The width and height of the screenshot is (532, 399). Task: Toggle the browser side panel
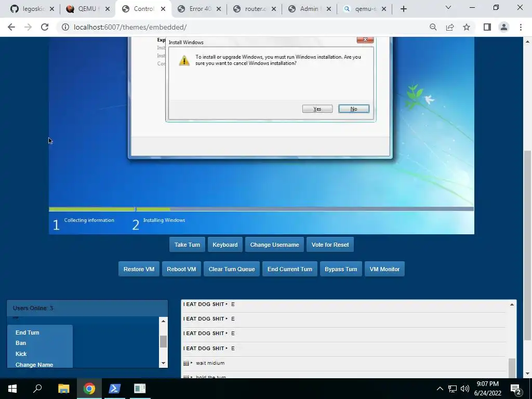point(487,27)
